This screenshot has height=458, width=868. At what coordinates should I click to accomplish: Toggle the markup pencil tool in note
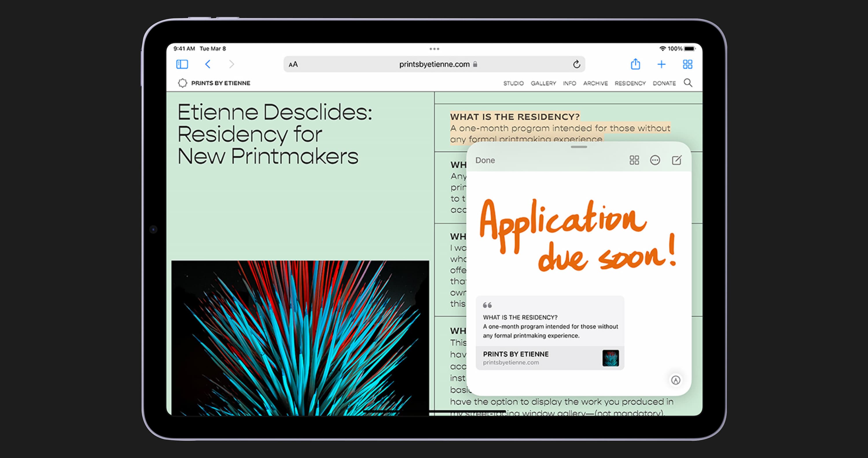tap(675, 380)
